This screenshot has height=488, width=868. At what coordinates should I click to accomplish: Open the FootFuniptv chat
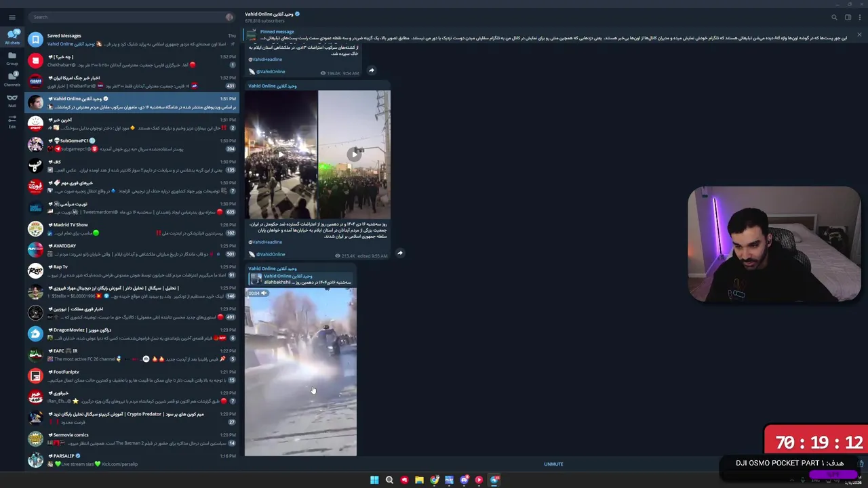[x=132, y=375]
